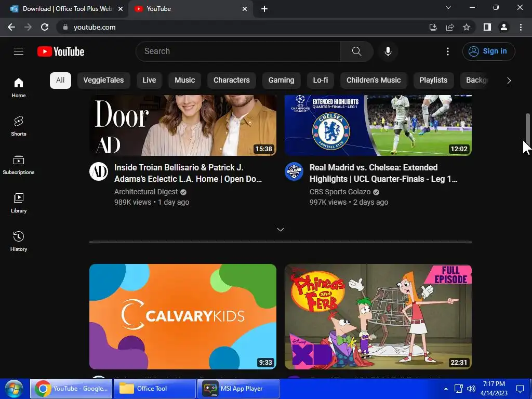Open the Architectural Digest channel name
Viewport: 532px width, 399px height.
coord(146,192)
